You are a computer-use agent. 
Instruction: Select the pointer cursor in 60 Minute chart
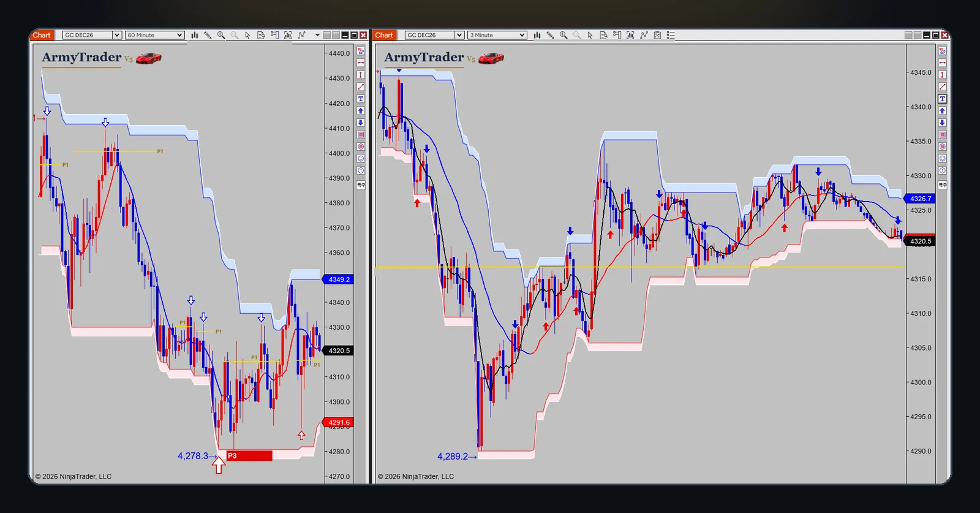point(247,35)
